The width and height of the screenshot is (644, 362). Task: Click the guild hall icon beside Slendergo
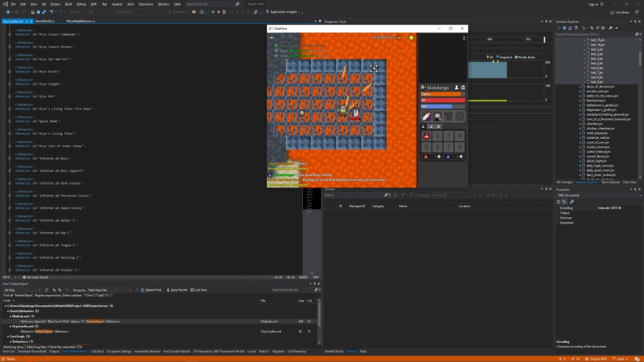pos(463,87)
